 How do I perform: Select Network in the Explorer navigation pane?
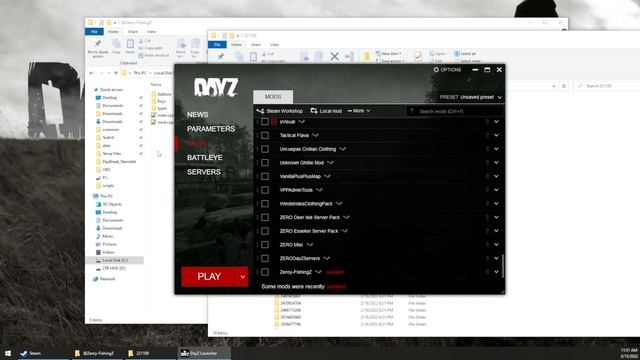(x=107, y=279)
